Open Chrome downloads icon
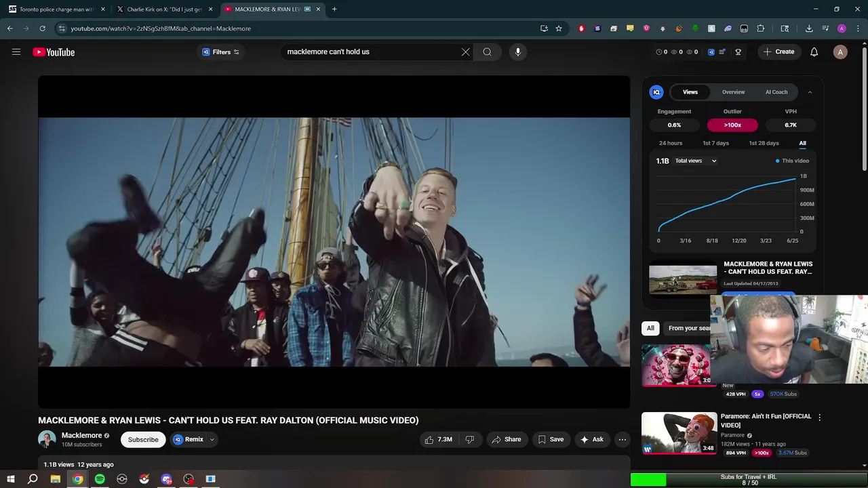The image size is (868, 488). pos(809,28)
